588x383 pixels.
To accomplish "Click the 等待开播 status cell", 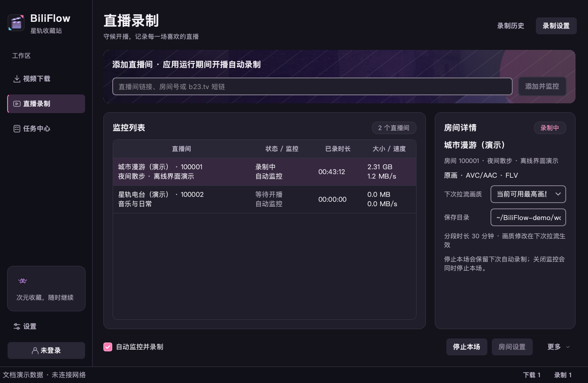I will coord(269,195).
